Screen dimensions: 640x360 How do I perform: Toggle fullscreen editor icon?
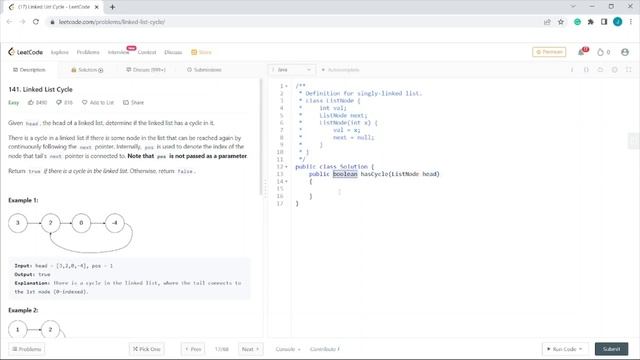pyautogui.click(x=629, y=70)
